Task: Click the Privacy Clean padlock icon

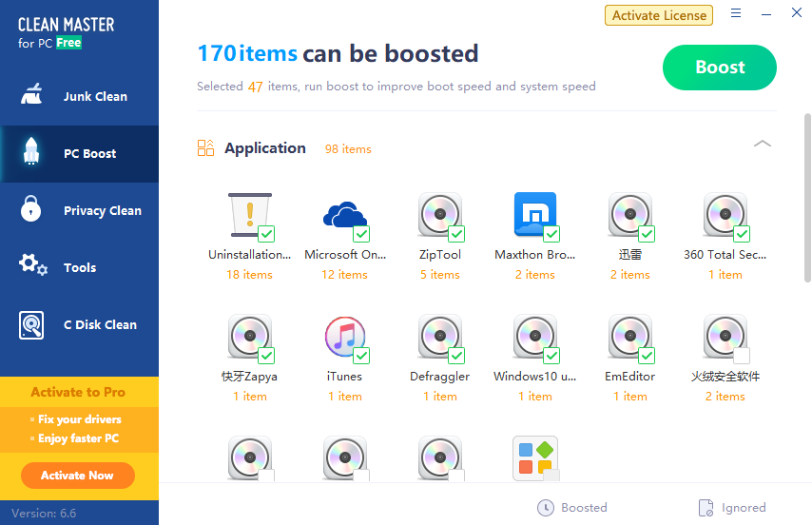Action: 31,208
